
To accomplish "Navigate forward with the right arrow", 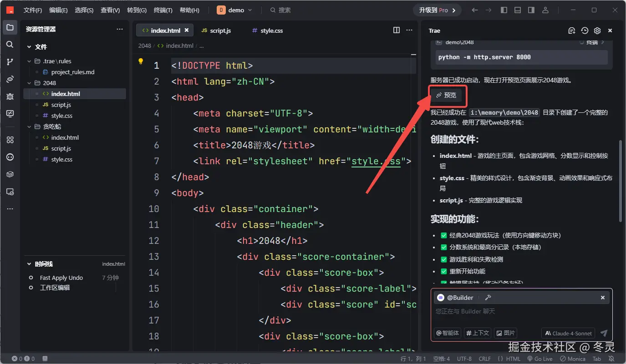I will tap(489, 10).
